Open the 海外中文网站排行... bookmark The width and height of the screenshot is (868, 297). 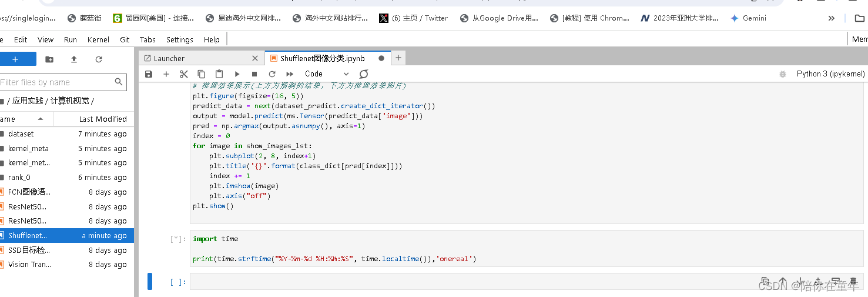tap(330, 18)
